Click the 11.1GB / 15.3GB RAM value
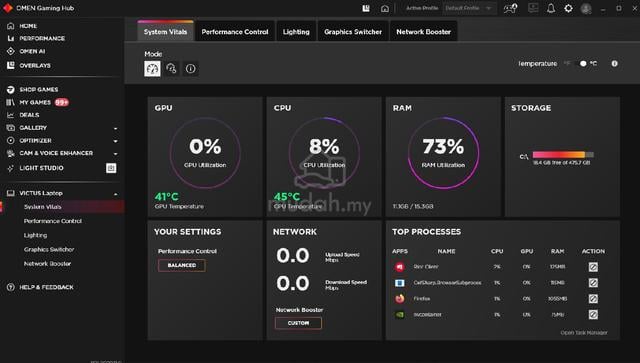The height and width of the screenshot is (363, 640). 413,206
